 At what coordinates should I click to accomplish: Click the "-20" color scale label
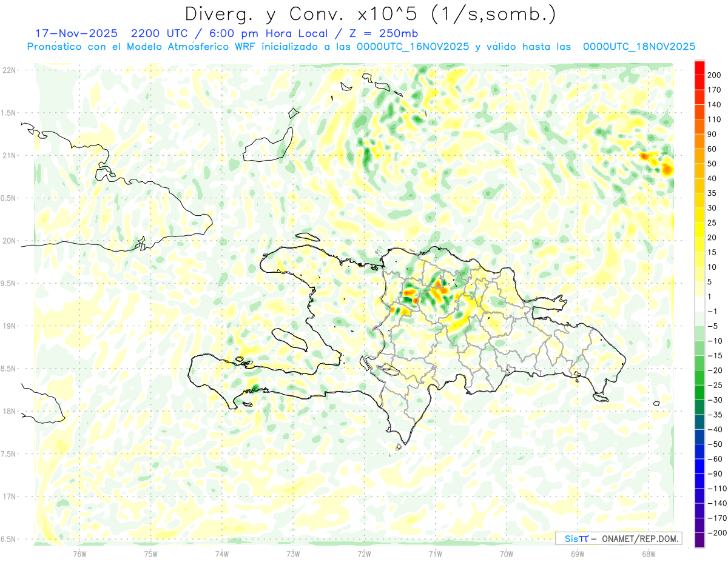click(715, 370)
